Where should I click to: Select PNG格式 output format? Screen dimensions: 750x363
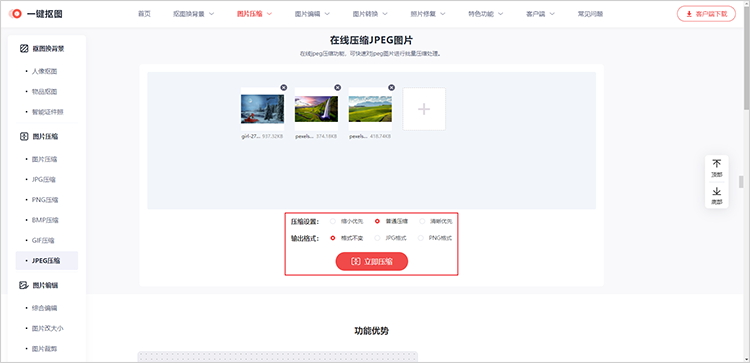click(435, 238)
